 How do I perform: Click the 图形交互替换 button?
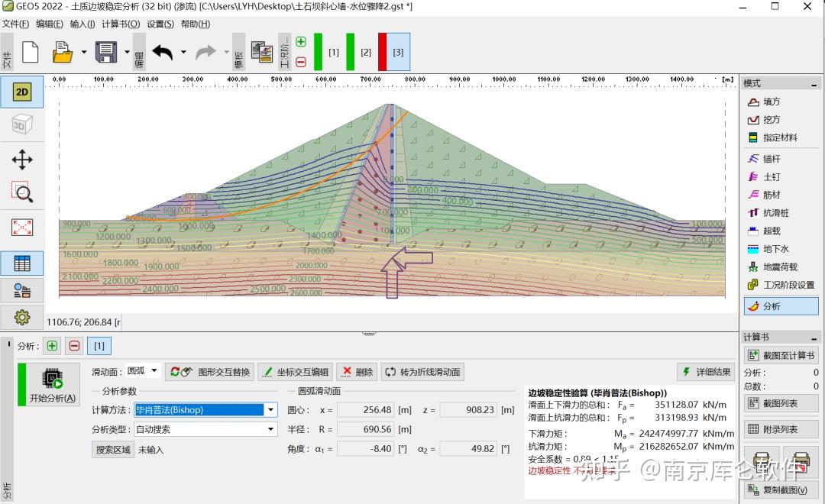click(x=210, y=372)
